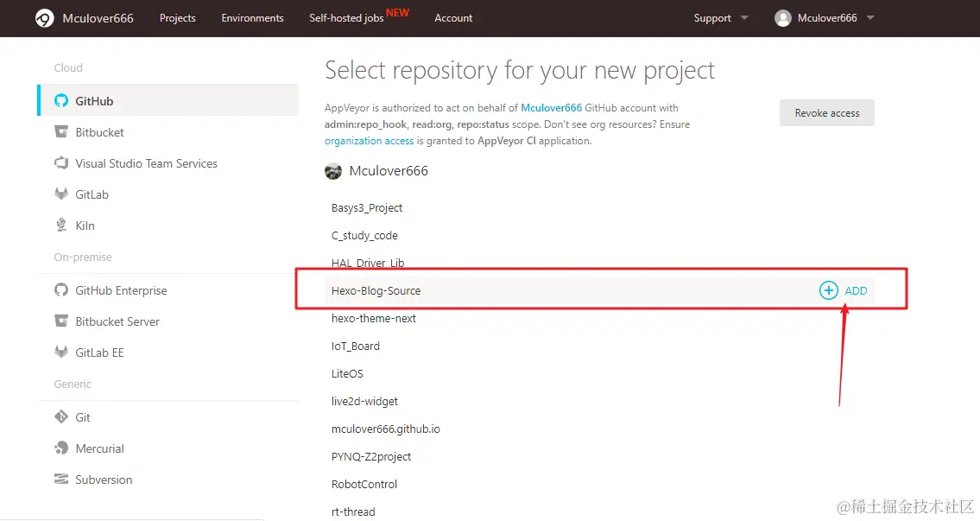Expand the Mculover666 account dropdown arrow
This screenshot has height=521, width=980.
[x=870, y=18]
